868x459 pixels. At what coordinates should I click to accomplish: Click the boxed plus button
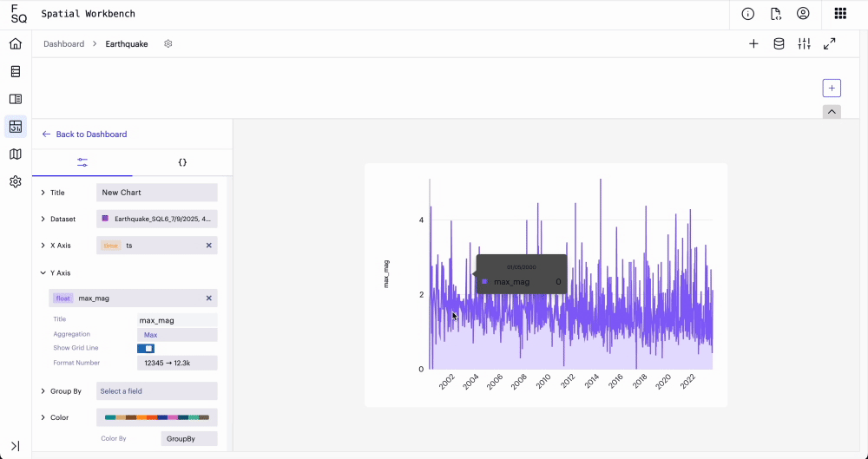(x=832, y=88)
